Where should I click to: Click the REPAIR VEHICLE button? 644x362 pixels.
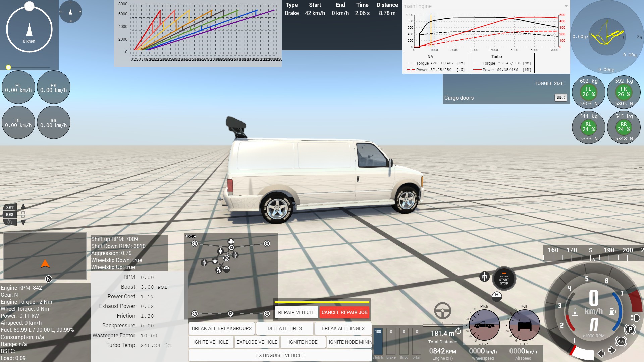[296, 312]
